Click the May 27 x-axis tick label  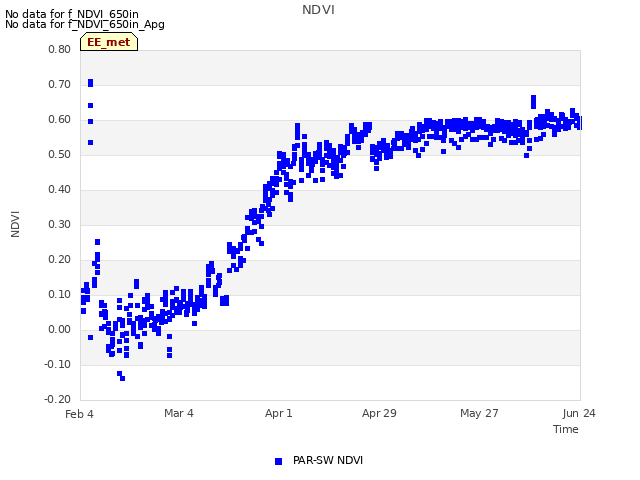click(479, 413)
